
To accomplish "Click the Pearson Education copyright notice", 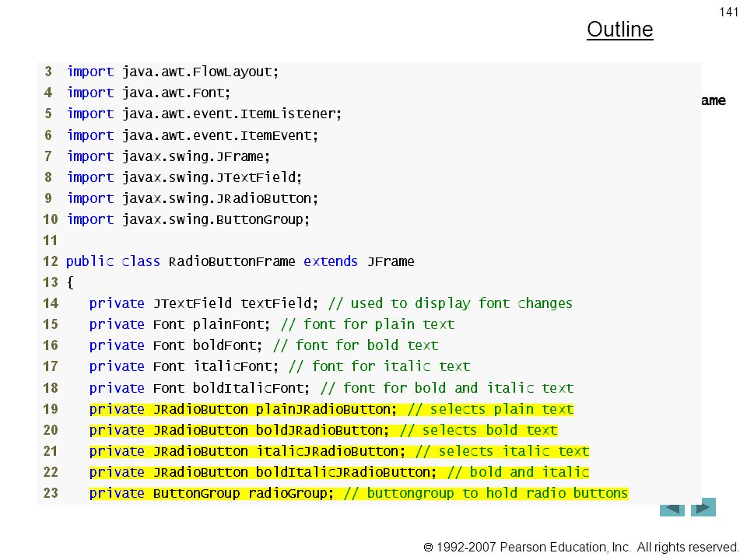I will 581,547.
